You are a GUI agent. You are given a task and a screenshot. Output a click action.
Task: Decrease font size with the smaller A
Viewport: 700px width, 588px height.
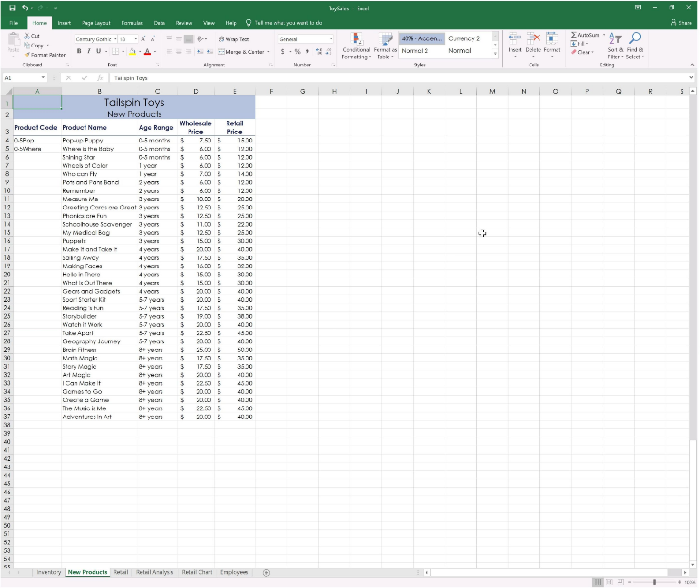(x=152, y=39)
